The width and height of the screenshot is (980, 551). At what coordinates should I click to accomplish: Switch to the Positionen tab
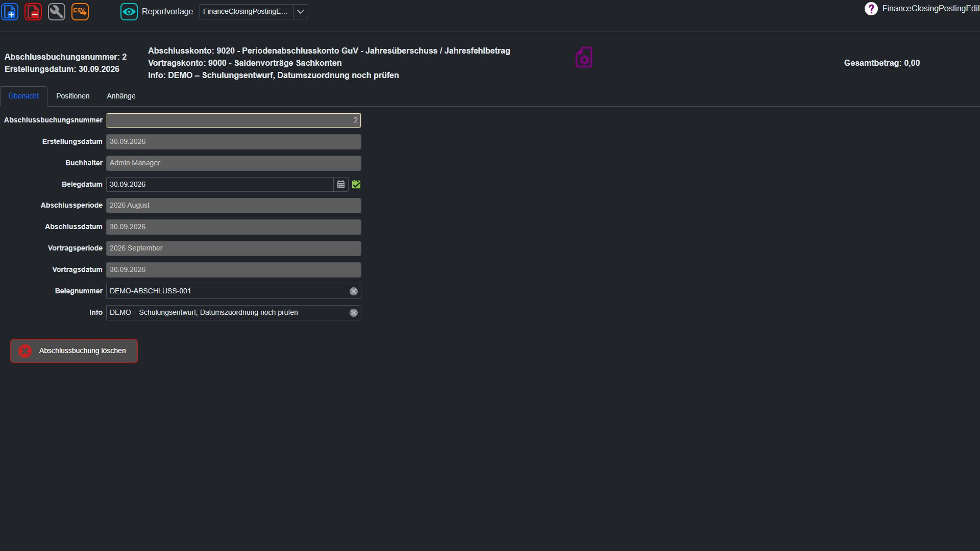click(x=73, y=96)
